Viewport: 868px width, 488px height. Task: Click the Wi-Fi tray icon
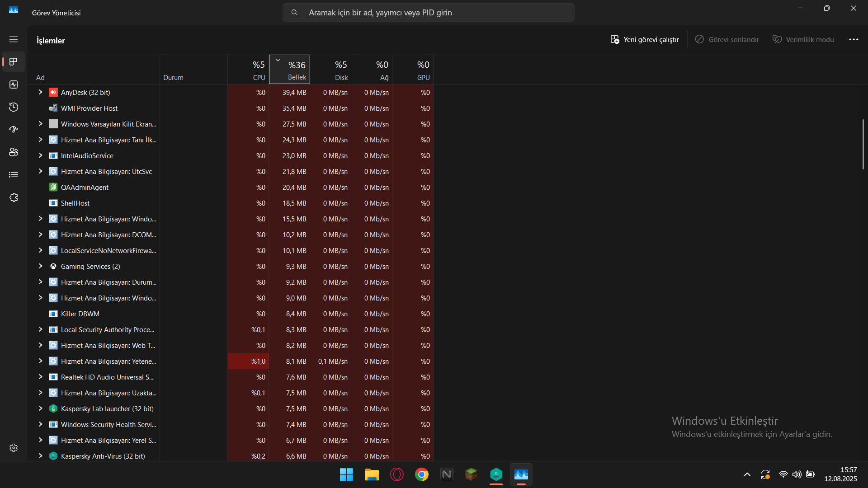(783, 474)
